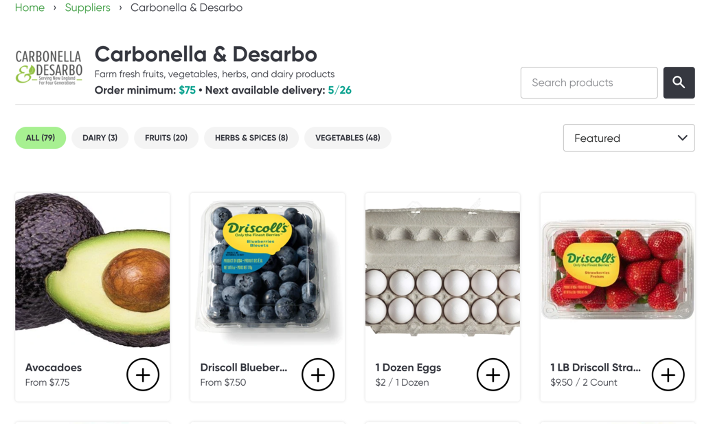
Task: Add Driscoll Blueberries with the plus icon
Action: (318, 375)
